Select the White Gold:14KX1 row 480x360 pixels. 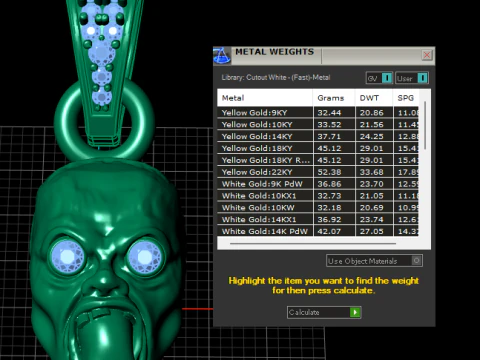pos(318,220)
